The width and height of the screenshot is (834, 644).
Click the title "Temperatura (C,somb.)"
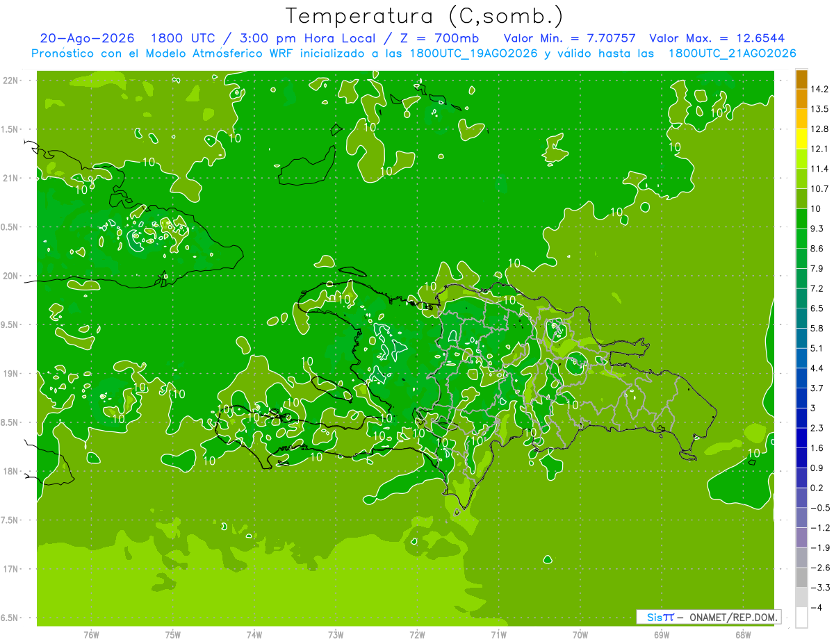coord(424,16)
